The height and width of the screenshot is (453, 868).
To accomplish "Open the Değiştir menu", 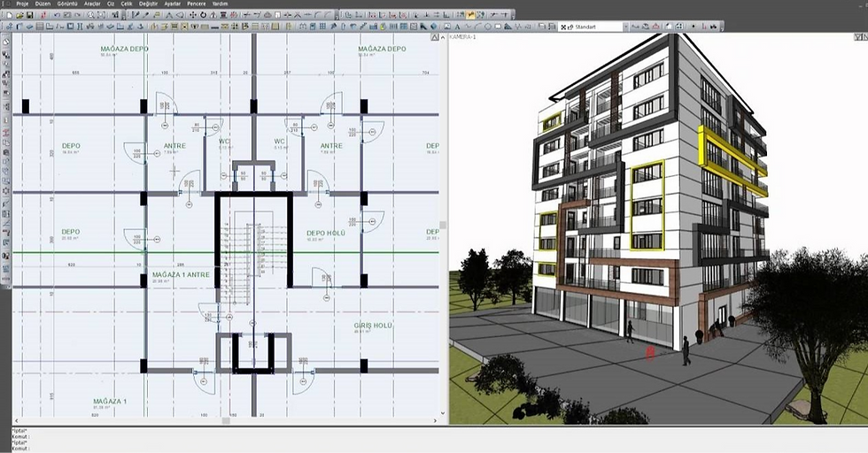I will point(149,4).
